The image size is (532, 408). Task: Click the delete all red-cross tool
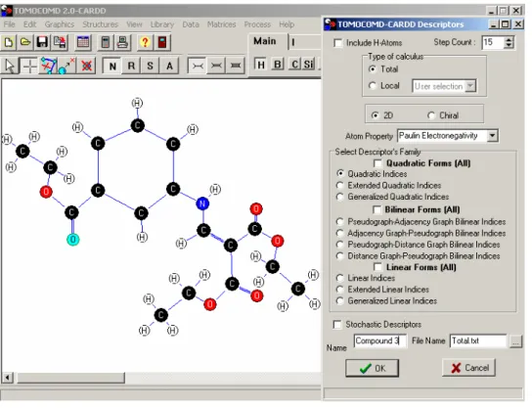(x=86, y=66)
